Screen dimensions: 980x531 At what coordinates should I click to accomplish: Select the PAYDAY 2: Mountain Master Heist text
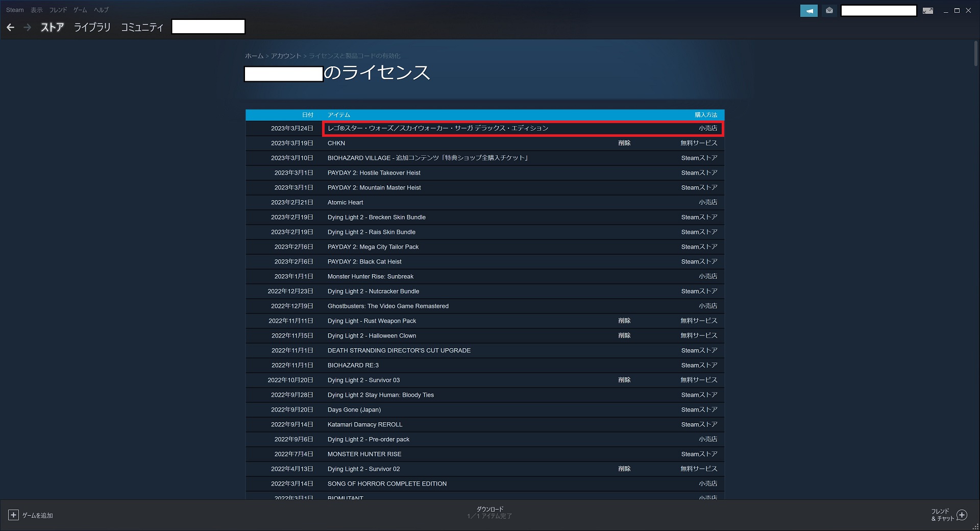coord(374,187)
